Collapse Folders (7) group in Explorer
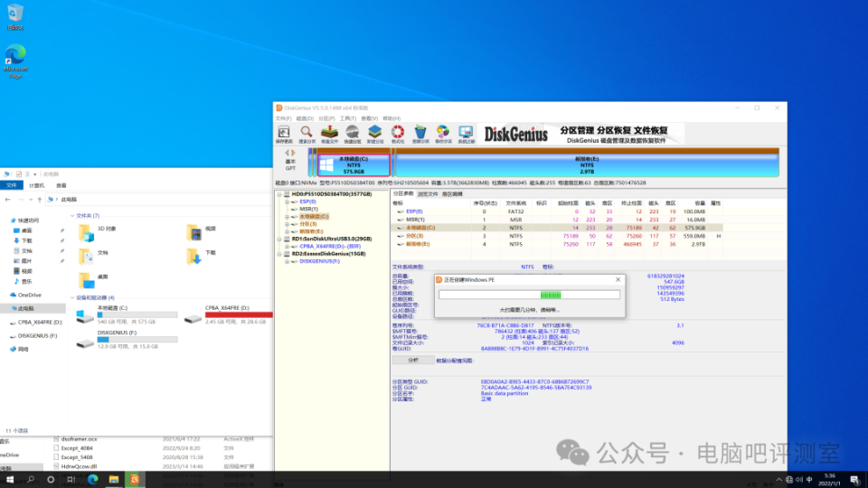 [72, 216]
